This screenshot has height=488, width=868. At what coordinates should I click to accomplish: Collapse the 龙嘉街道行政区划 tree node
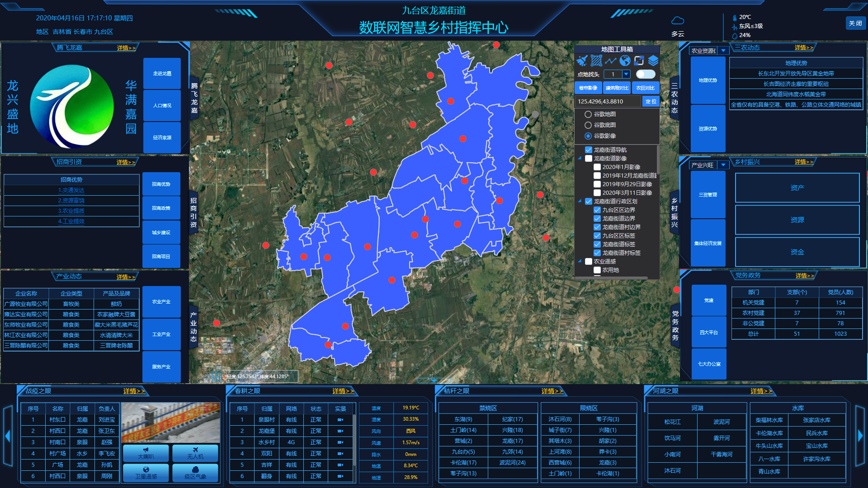[580, 201]
